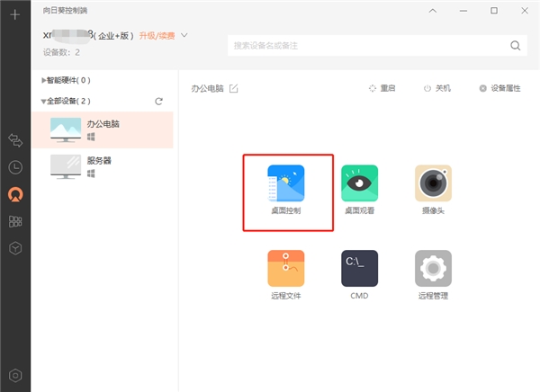Screen dimensions: 540x392
Task: Click the 服务器 monitor thumbnail
Action: click(66, 166)
